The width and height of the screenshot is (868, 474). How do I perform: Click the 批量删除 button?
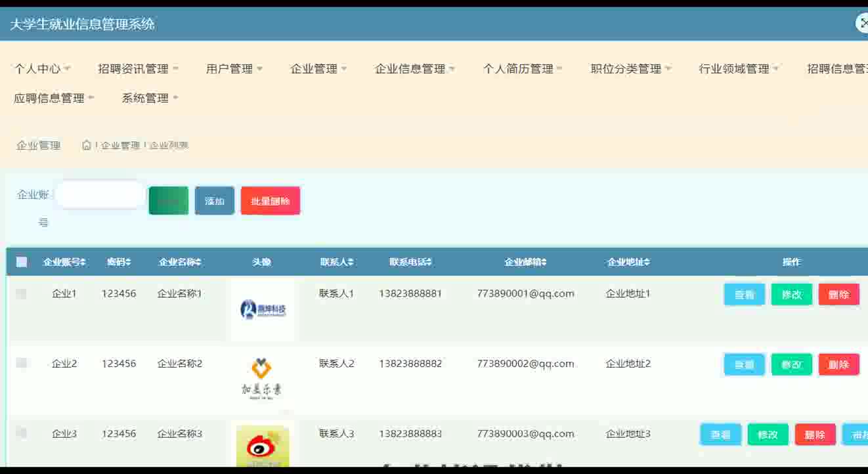coord(271,201)
